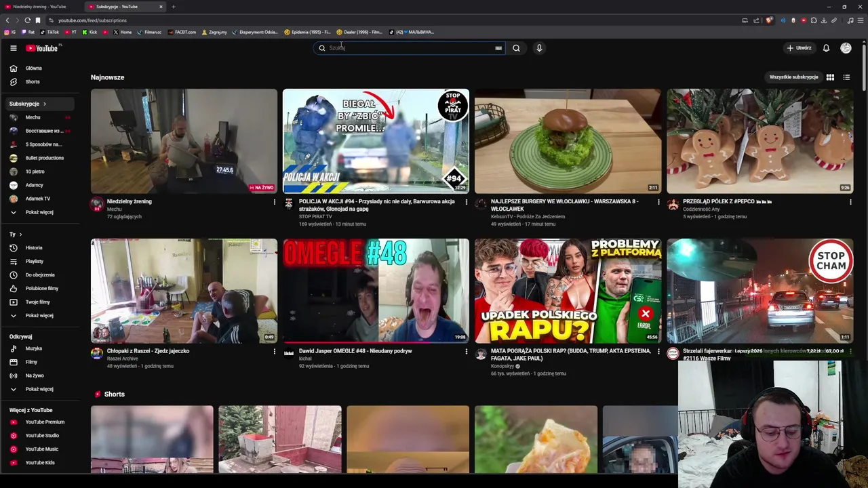Open options menu for POLICJA W AKCJI #94
This screenshot has width=868, height=488.
pyautogui.click(x=466, y=202)
